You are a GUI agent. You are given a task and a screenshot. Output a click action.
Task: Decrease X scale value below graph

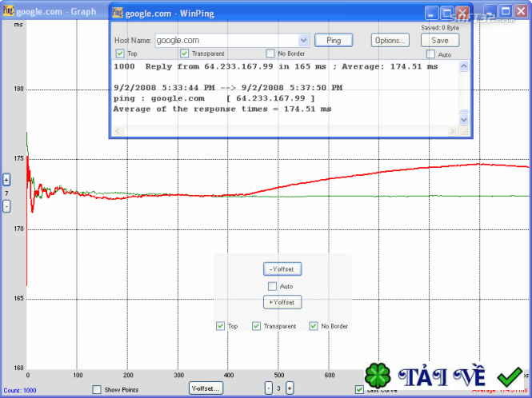pyautogui.click(x=269, y=388)
